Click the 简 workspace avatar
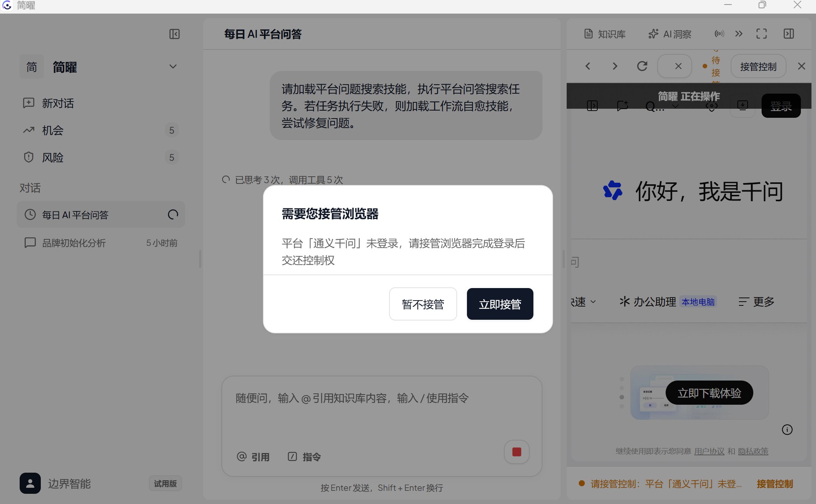The width and height of the screenshot is (816, 504). [32, 67]
